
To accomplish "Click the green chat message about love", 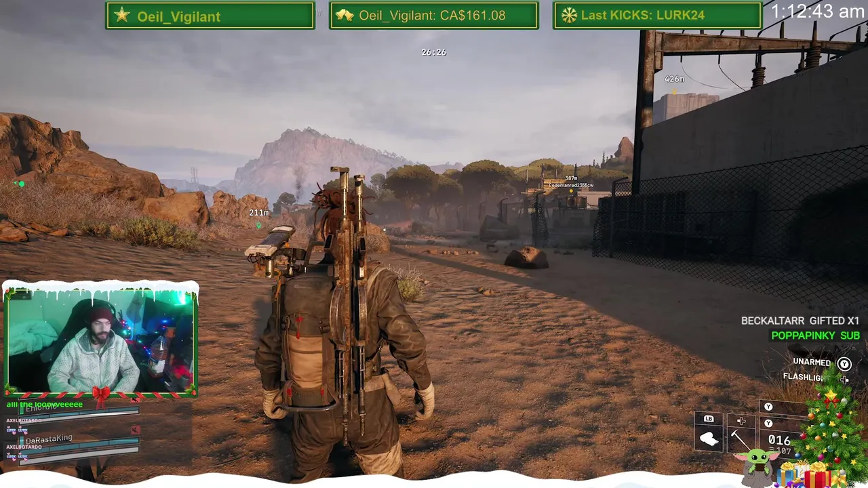I will [45, 405].
